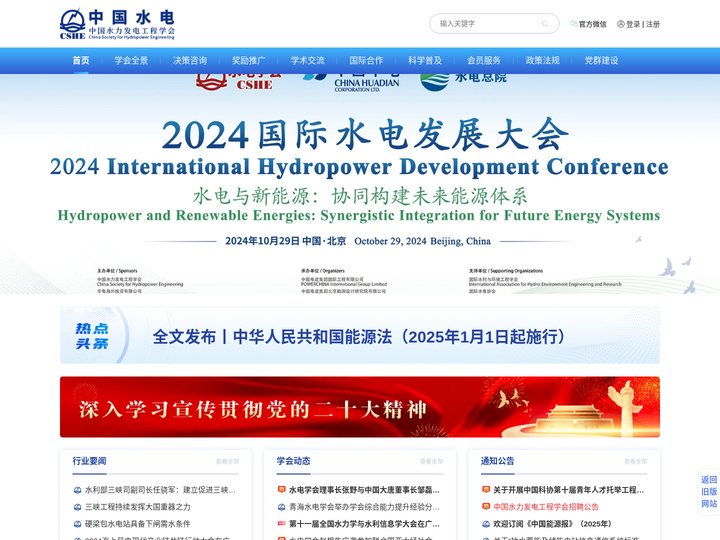Image resolution: width=720 pixels, height=540 pixels.
Task: Open the 中华人民共和国能源法 headline
Action: tap(358, 337)
